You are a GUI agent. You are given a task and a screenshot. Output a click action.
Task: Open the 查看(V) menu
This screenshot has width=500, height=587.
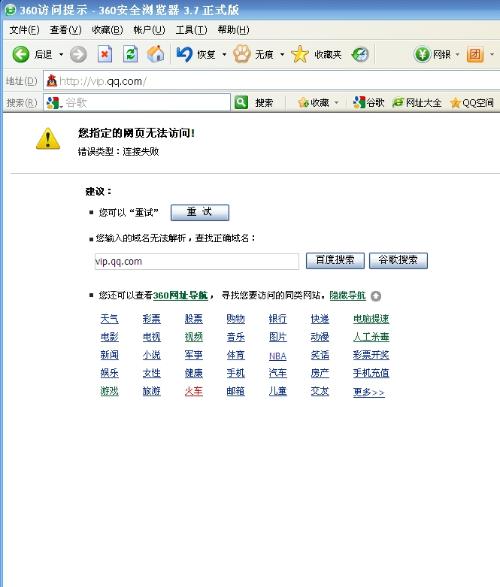[x=65, y=30]
